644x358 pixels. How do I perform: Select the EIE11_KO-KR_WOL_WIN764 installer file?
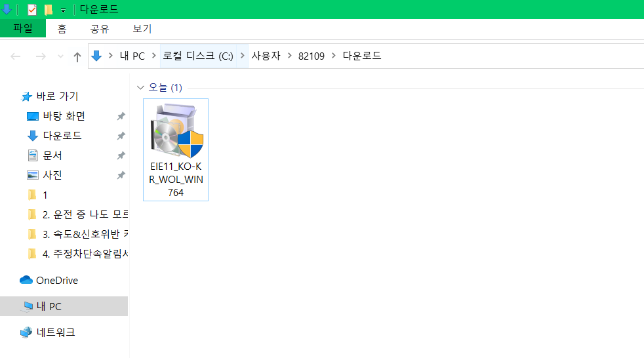tap(176, 150)
